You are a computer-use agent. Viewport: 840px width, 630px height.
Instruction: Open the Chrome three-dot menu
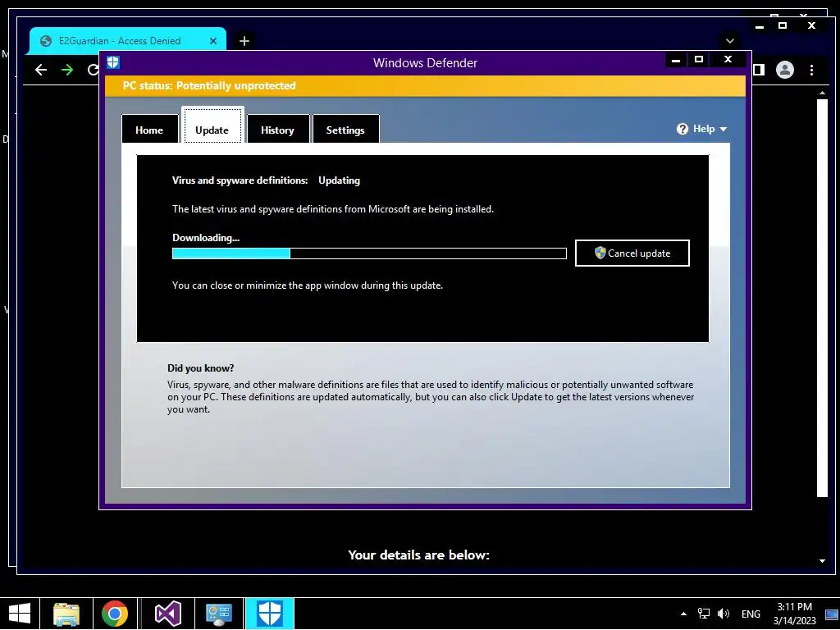[x=811, y=70]
